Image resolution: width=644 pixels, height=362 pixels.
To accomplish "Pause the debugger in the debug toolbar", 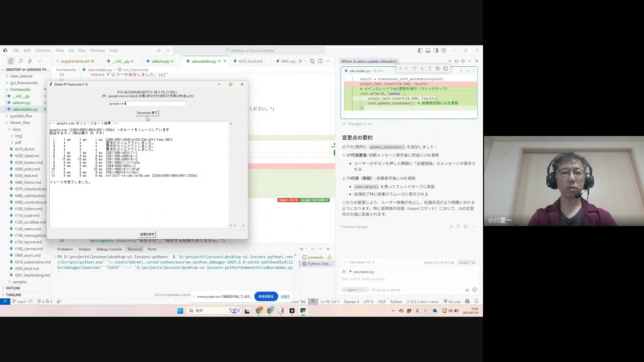I will click(x=406, y=68).
